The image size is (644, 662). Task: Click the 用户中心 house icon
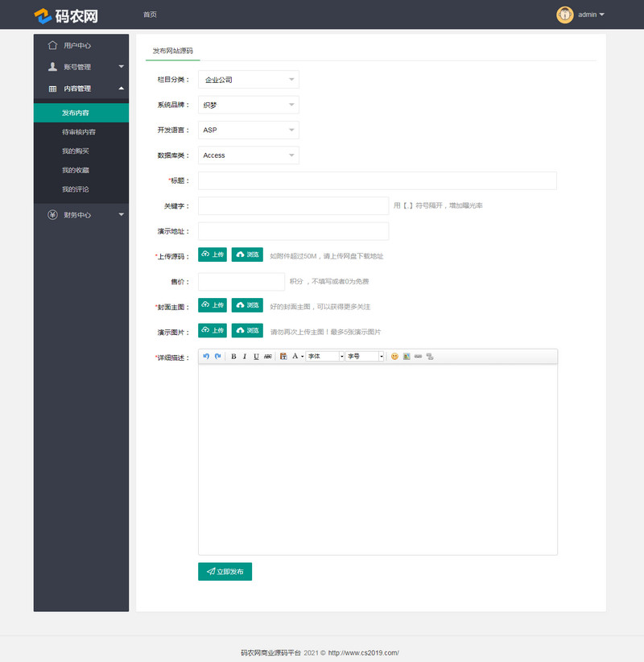(52, 45)
